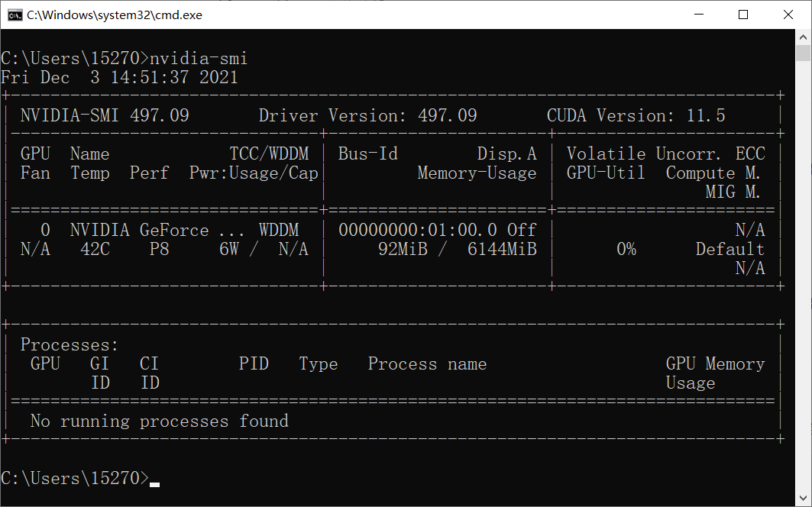Click the total memory 6144MiB
Image resolution: width=812 pixels, height=507 pixels.
click(502, 249)
